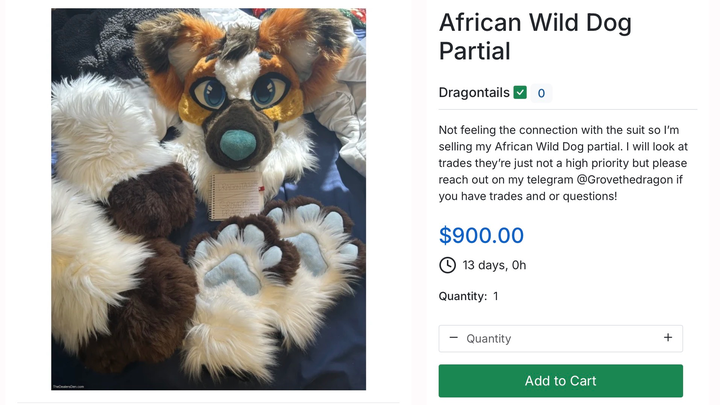This screenshot has height=405, width=720.
Task: Open the Dragontails seller profile
Action: [x=474, y=93]
